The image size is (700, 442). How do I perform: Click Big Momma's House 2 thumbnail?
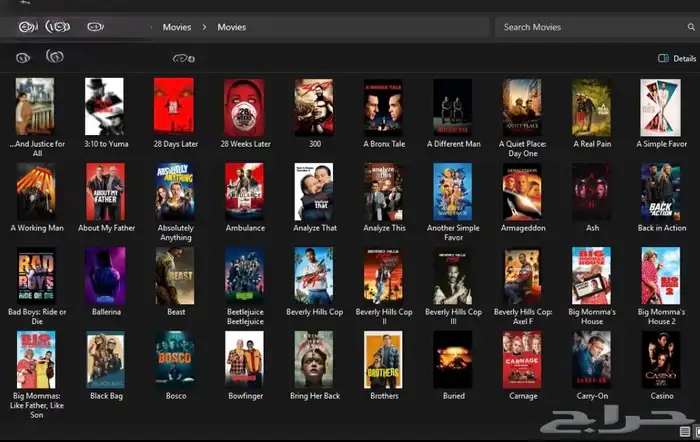pyautogui.click(x=661, y=275)
